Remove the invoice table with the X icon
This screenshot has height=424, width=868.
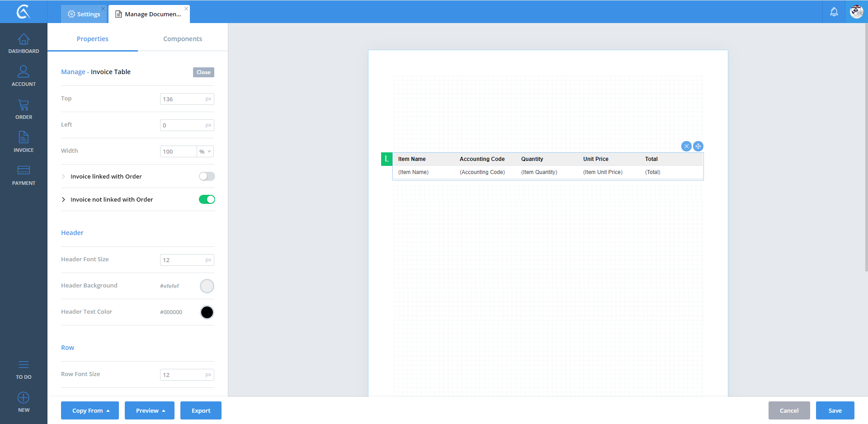686,146
